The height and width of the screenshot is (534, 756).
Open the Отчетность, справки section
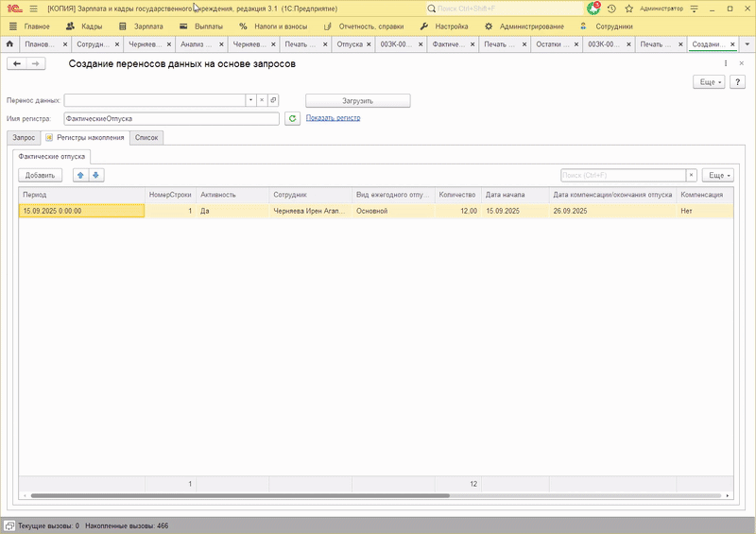pyautogui.click(x=364, y=26)
